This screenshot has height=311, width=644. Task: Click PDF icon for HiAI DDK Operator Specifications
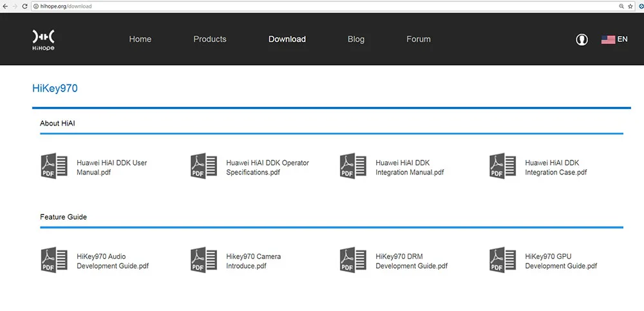point(204,166)
